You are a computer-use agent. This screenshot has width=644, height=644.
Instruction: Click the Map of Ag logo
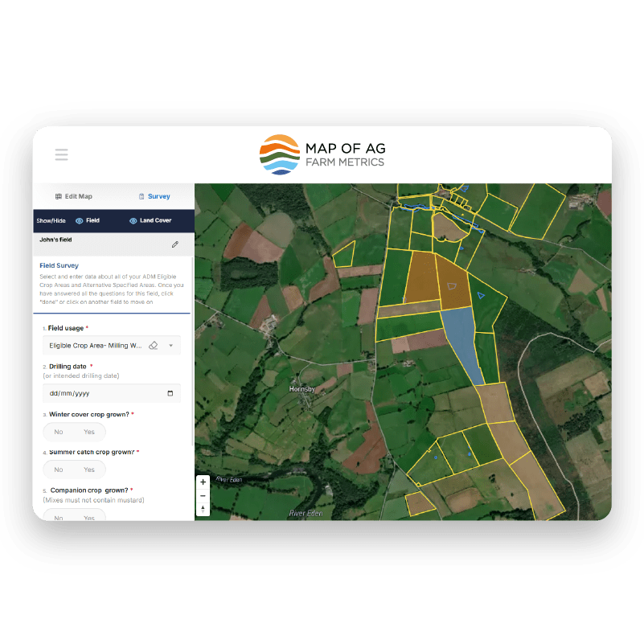click(x=322, y=155)
